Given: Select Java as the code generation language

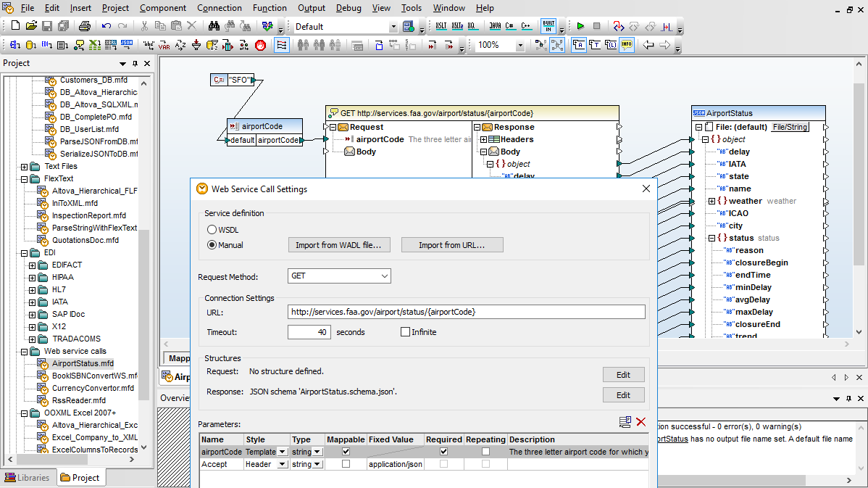Looking at the screenshot, I should 494,26.
